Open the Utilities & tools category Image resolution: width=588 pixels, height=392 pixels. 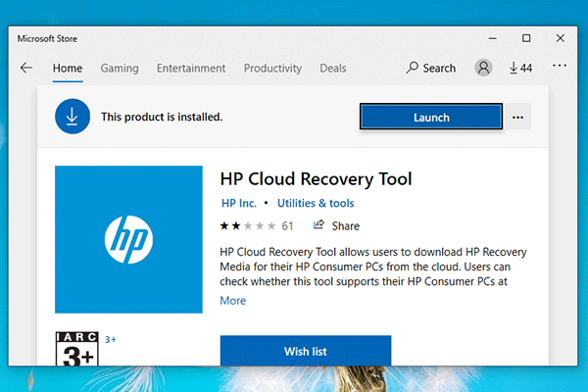coord(316,203)
